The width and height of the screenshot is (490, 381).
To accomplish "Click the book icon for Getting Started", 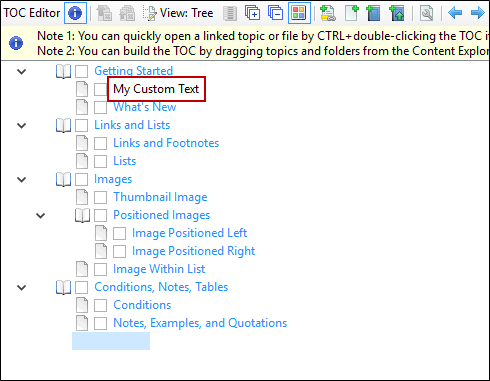I will pyautogui.click(x=63, y=71).
